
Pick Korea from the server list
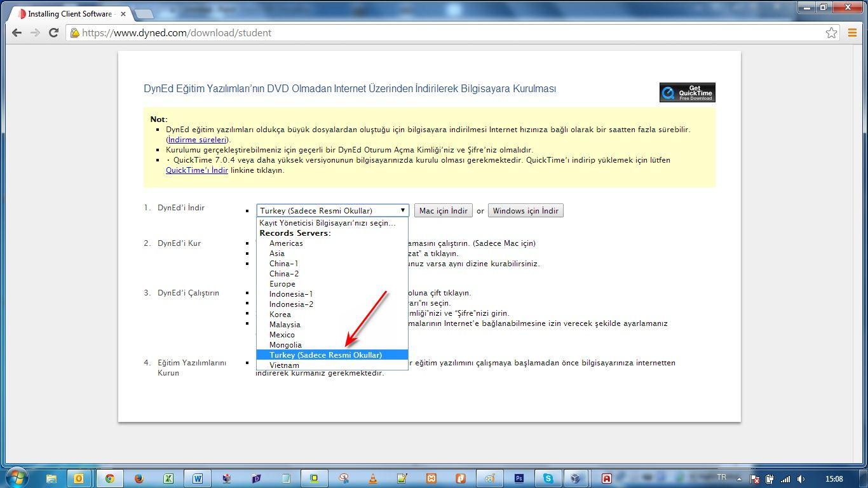click(x=332, y=315)
